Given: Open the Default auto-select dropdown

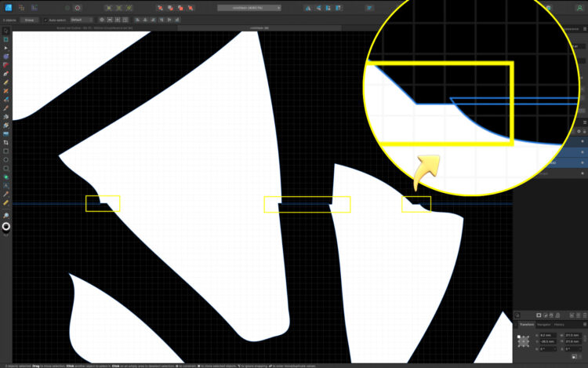Looking at the screenshot, I should pos(80,19).
